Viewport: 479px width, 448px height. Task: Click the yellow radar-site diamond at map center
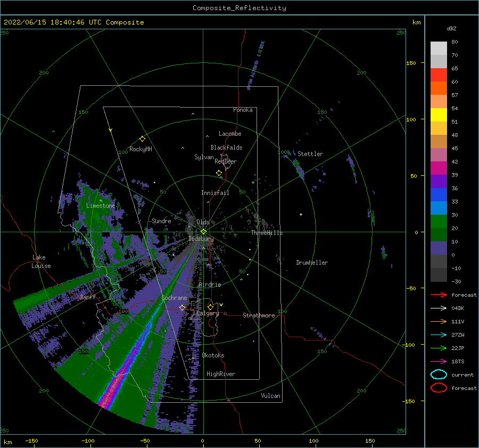click(203, 232)
